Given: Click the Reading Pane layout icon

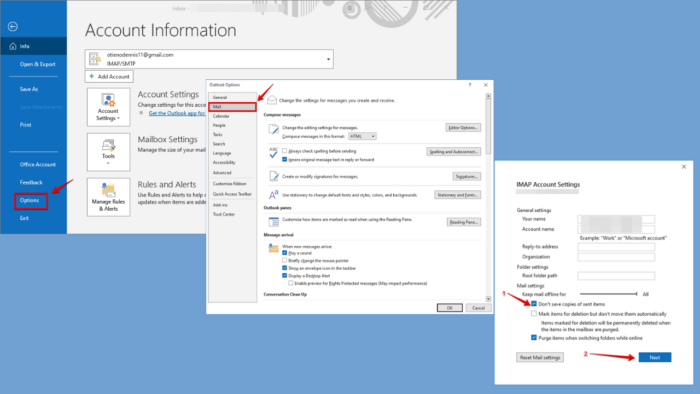Looking at the screenshot, I should [273, 221].
